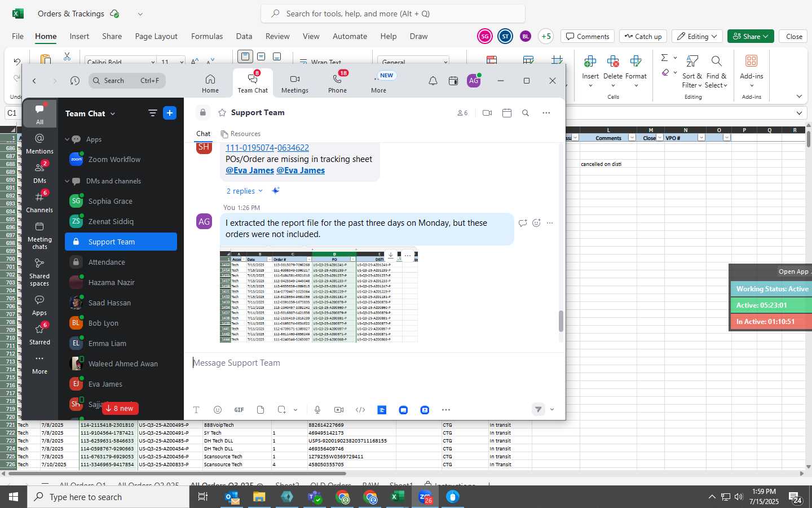Select the All chats sidebar icon
812x508 pixels.
pos(39,113)
